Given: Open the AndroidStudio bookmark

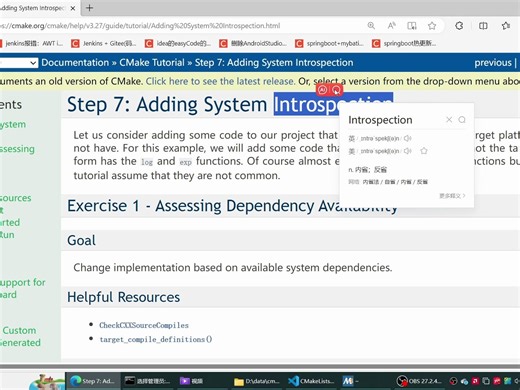Looking at the screenshot, I should [253, 43].
